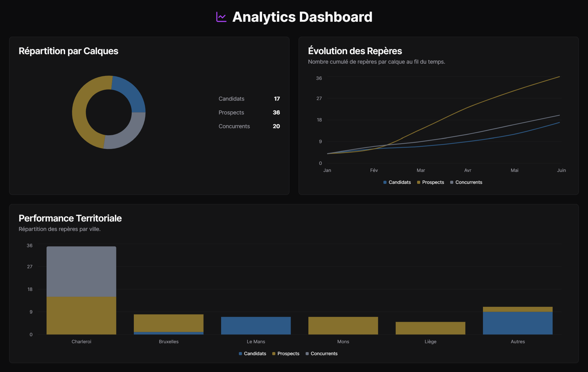This screenshot has height=372, width=588.
Task: Click the Concurrents 20 statistic row
Action: pyautogui.click(x=249, y=126)
